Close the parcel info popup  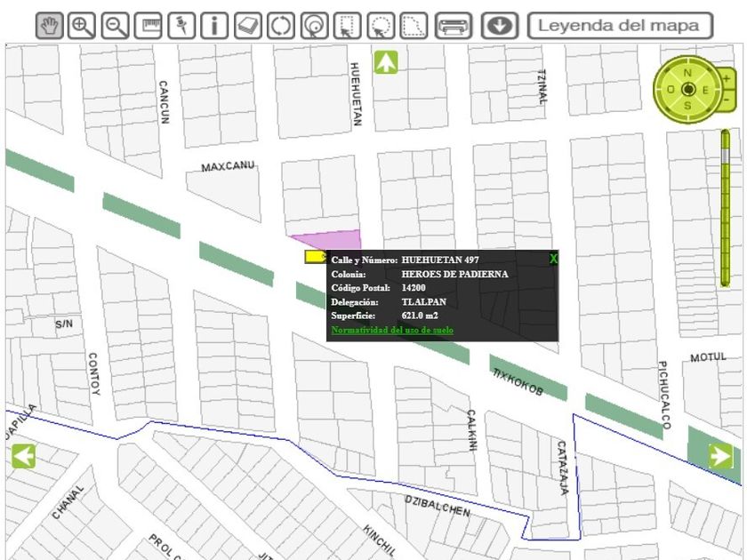pos(553,259)
